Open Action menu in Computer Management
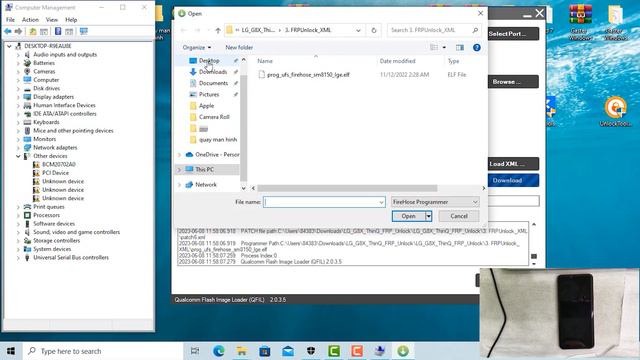 click(30, 20)
